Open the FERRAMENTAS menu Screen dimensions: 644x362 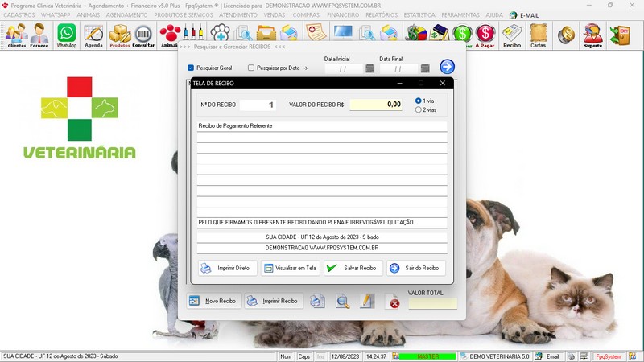[460, 15]
